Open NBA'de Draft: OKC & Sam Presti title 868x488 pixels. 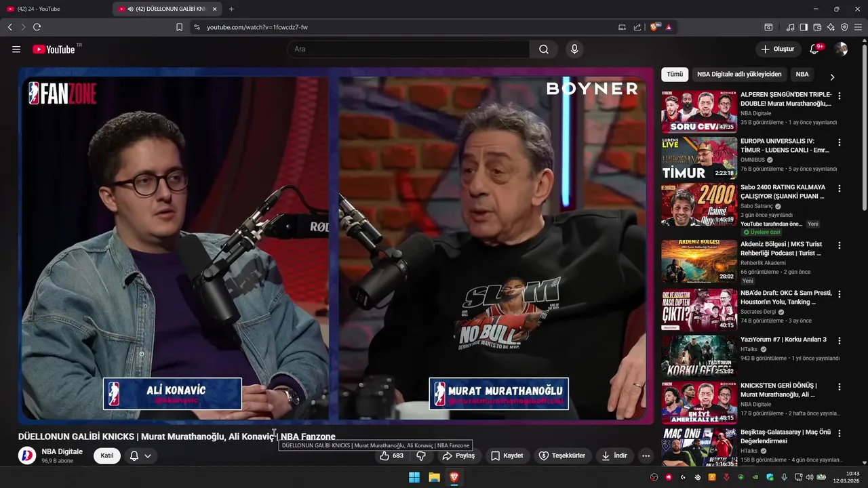(x=785, y=298)
